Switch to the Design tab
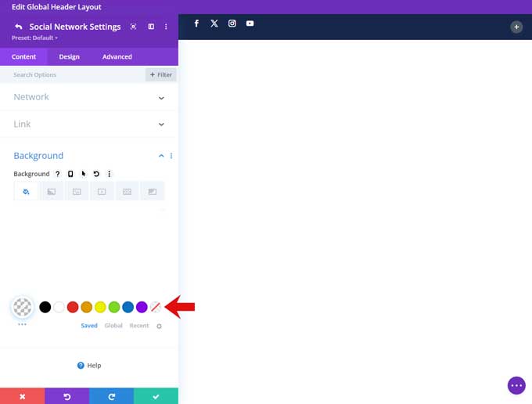Image resolution: width=532 pixels, height=404 pixels. (69, 56)
